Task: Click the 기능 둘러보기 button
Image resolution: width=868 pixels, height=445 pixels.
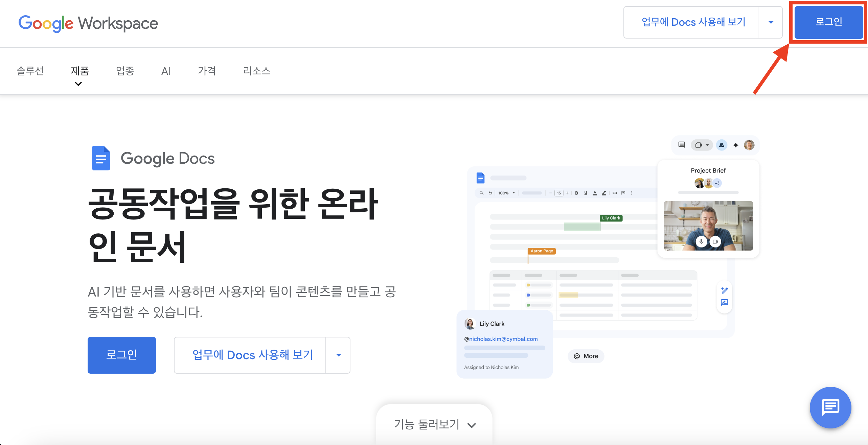Action: coord(434,424)
